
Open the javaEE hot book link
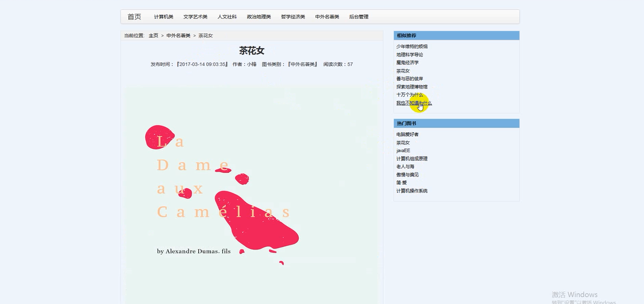(403, 151)
